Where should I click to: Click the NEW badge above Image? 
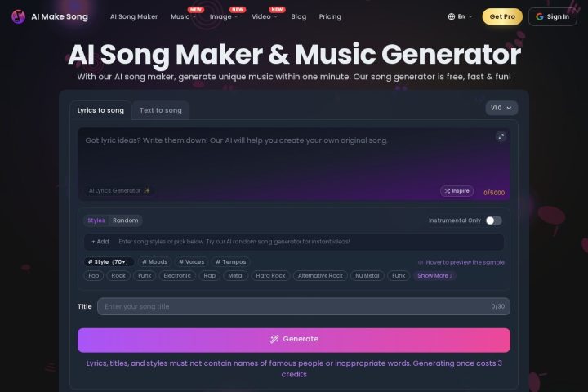pyautogui.click(x=238, y=9)
